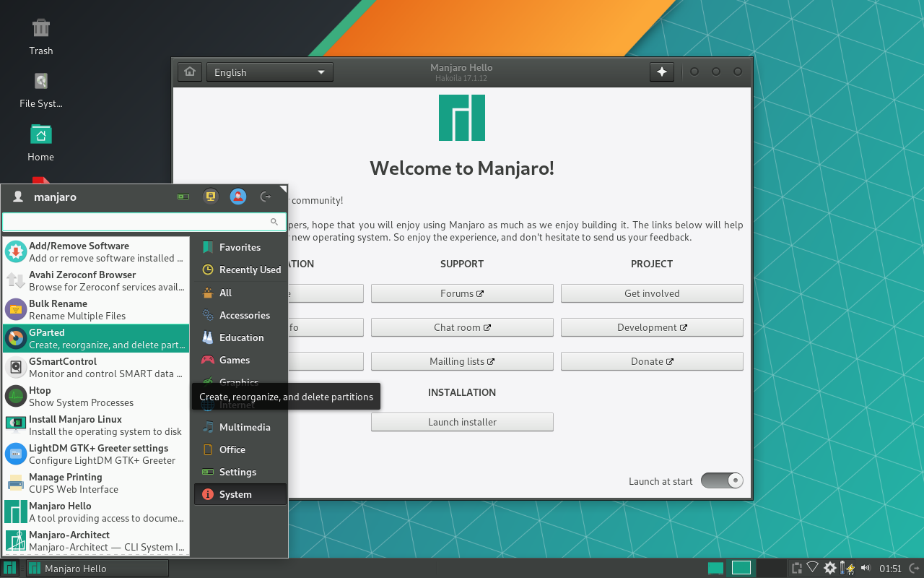The height and width of the screenshot is (578, 924).
Task: Open the English language dropdown
Action: [269, 72]
